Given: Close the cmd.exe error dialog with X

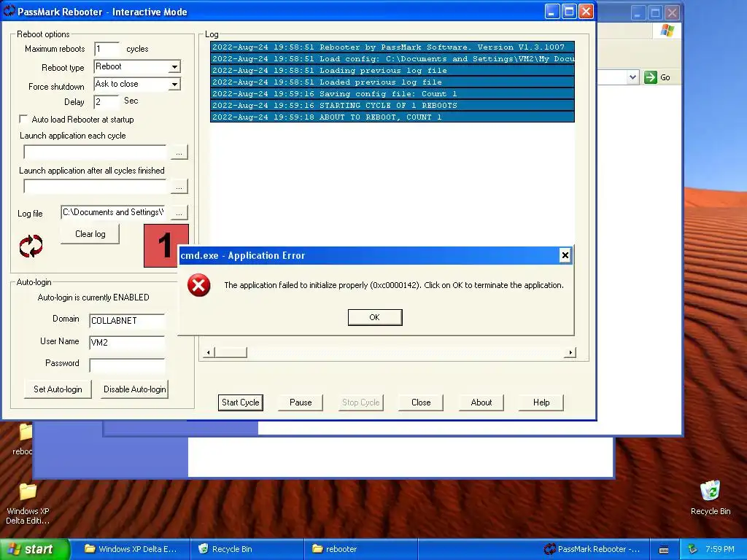Looking at the screenshot, I should (x=565, y=255).
